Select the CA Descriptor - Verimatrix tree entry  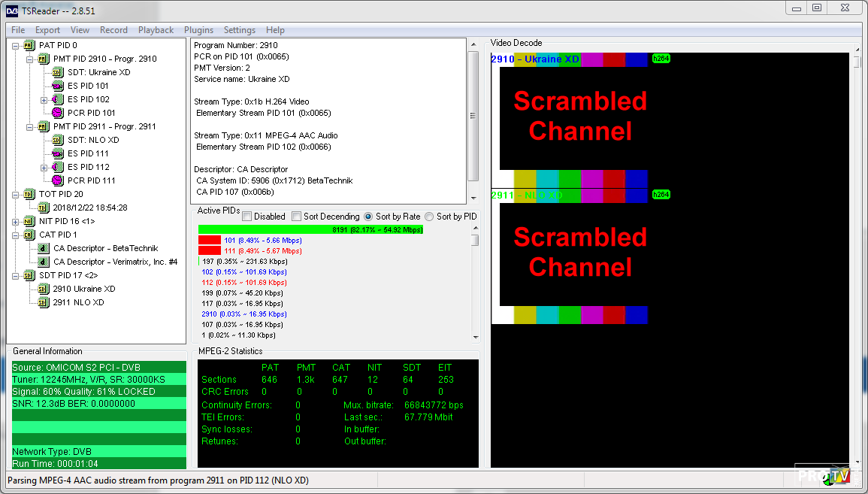click(115, 262)
